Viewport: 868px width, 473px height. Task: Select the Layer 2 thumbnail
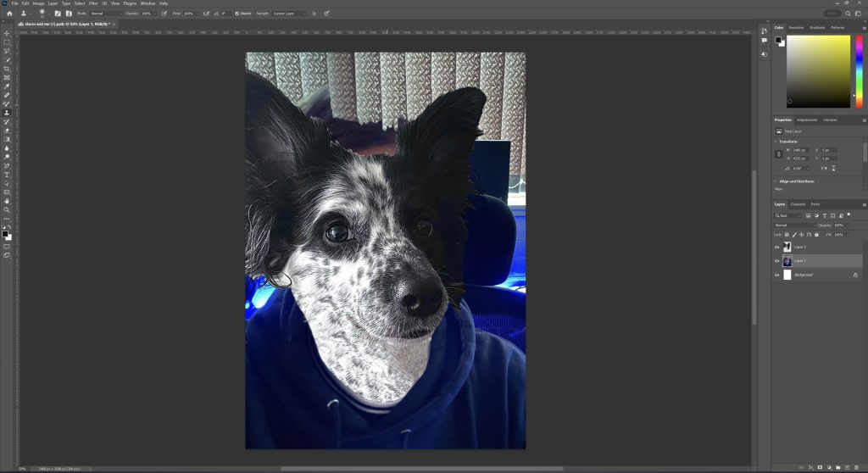787,247
